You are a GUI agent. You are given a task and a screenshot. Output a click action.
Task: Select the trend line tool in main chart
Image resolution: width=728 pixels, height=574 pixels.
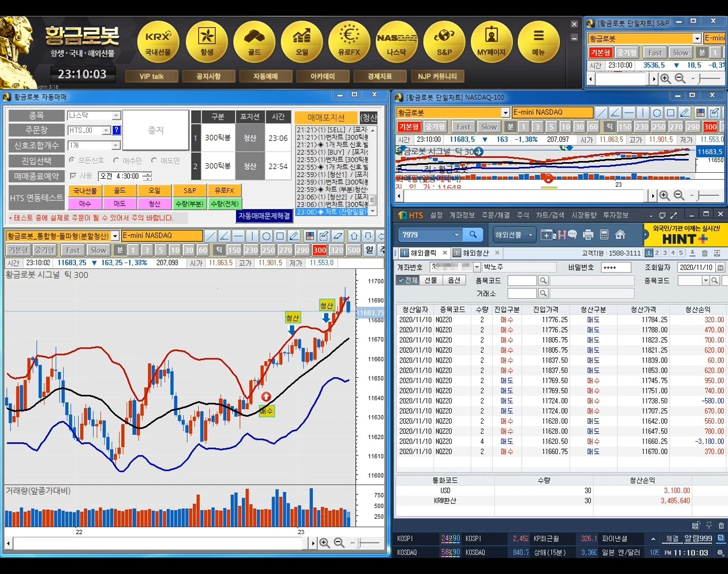(x=210, y=236)
